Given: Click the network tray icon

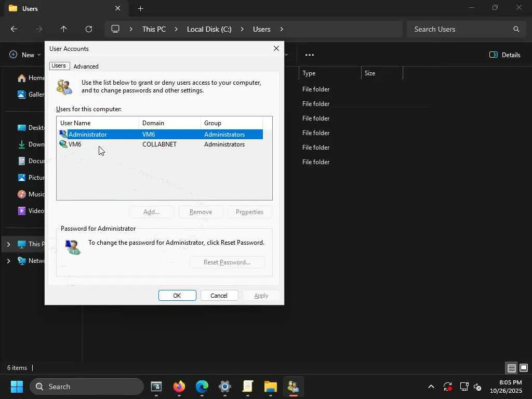Looking at the screenshot, I should pos(464,387).
